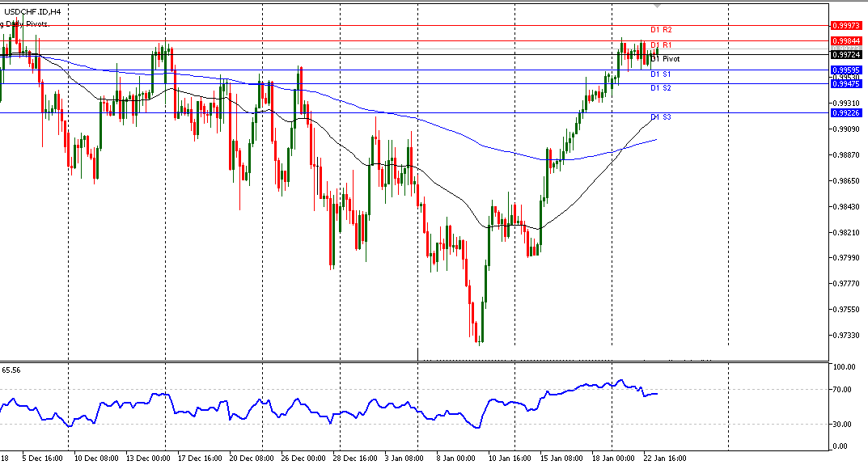The width and height of the screenshot is (868, 465).
Task: Click the 65.56 indicator value
Action: 11,370
